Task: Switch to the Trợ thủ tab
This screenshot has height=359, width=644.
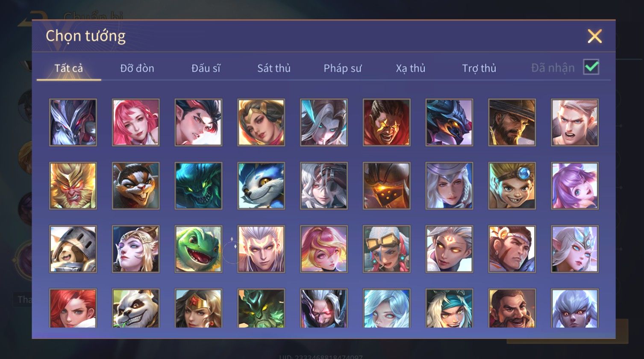Action: [479, 68]
